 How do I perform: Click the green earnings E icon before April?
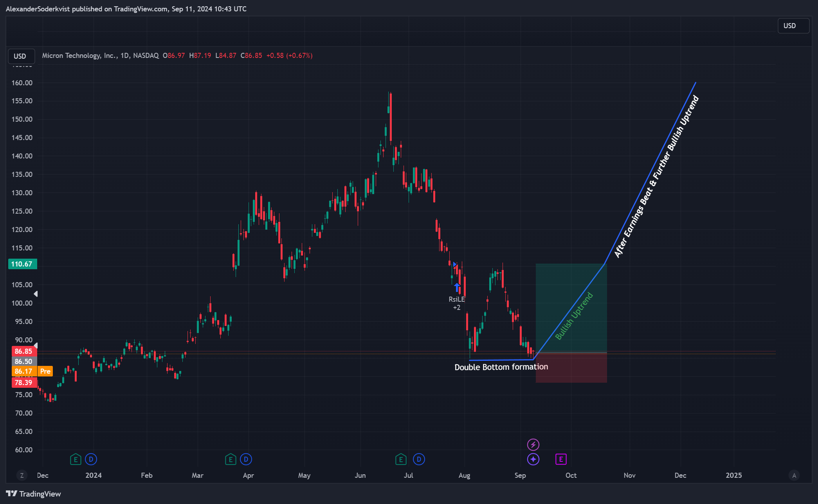[x=231, y=459]
